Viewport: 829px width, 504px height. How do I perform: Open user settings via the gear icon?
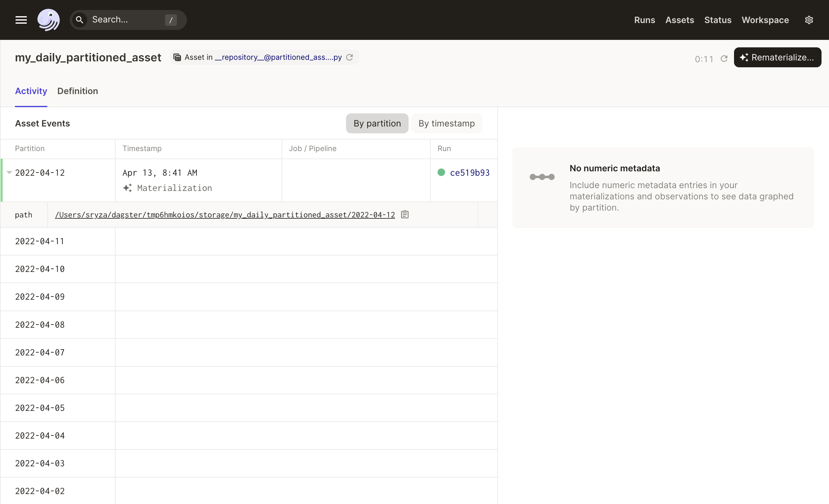pos(809,20)
